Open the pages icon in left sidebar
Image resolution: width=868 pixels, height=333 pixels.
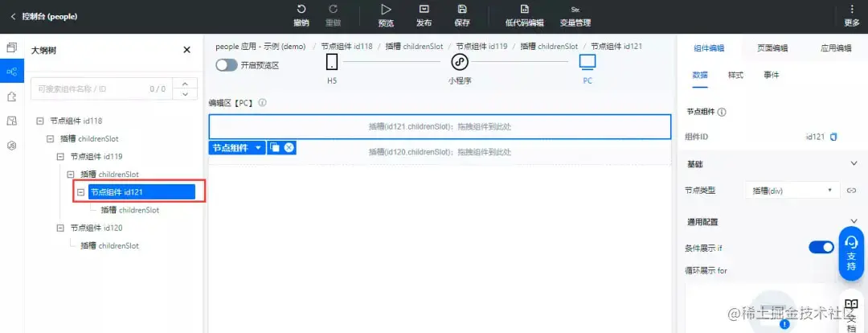pyautogui.click(x=11, y=47)
